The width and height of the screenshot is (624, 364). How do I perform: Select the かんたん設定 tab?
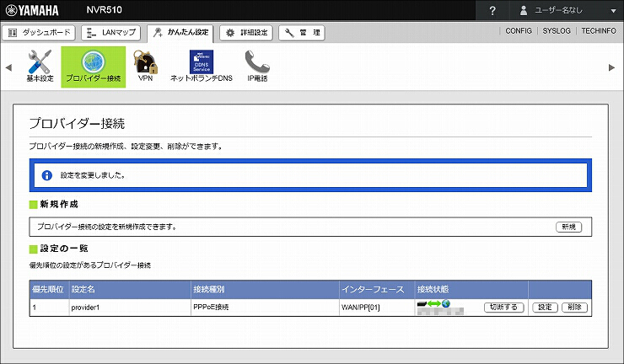(180, 33)
